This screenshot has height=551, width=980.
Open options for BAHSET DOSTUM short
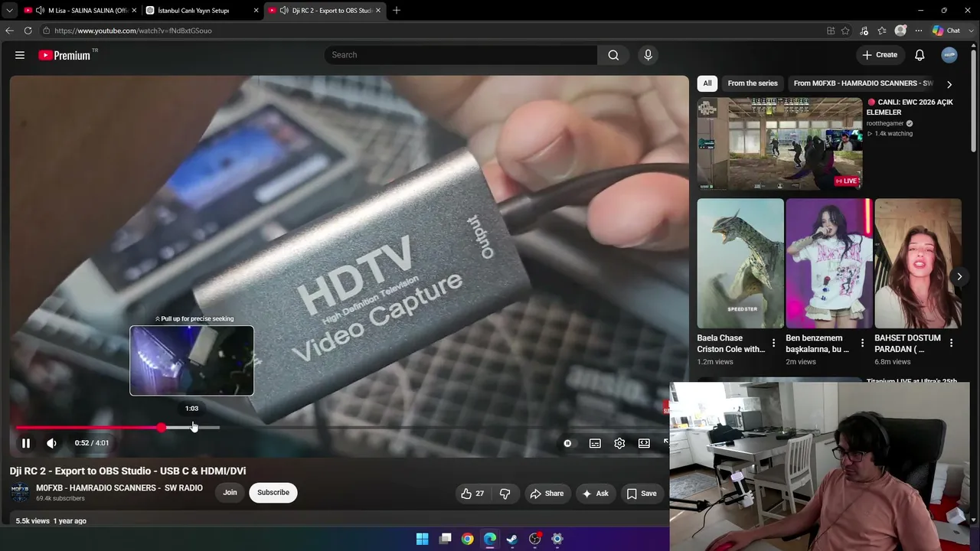951,344
